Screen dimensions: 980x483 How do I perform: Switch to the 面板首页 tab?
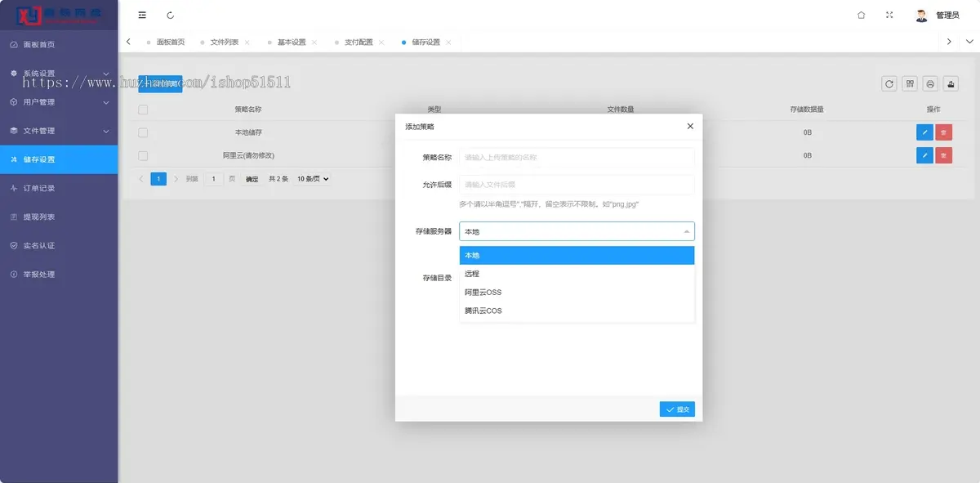170,42
